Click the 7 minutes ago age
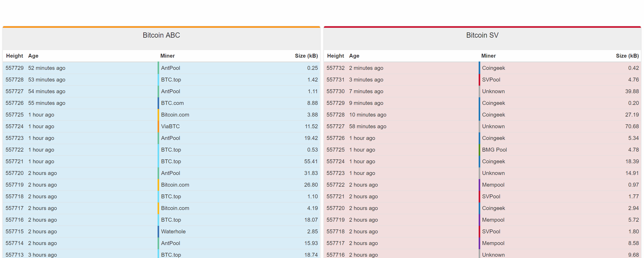 366,91
